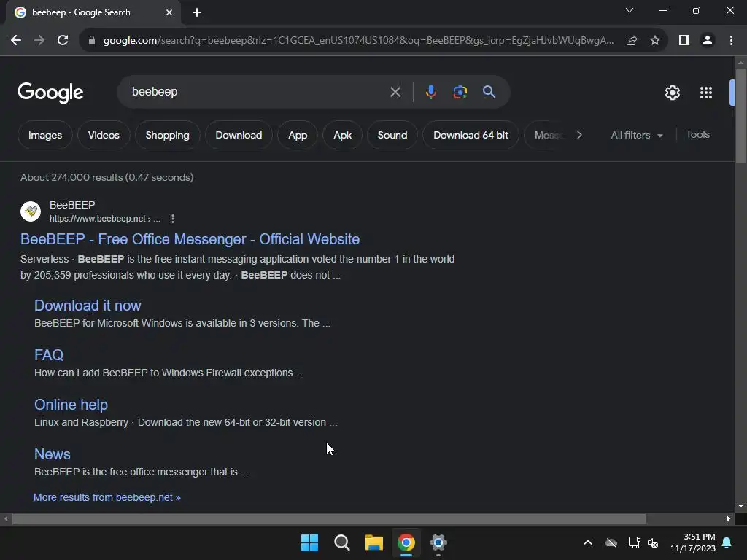This screenshot has height=560, width=747.
Task: Bookmark this page with the star icon
Action: tap(655, 41)
